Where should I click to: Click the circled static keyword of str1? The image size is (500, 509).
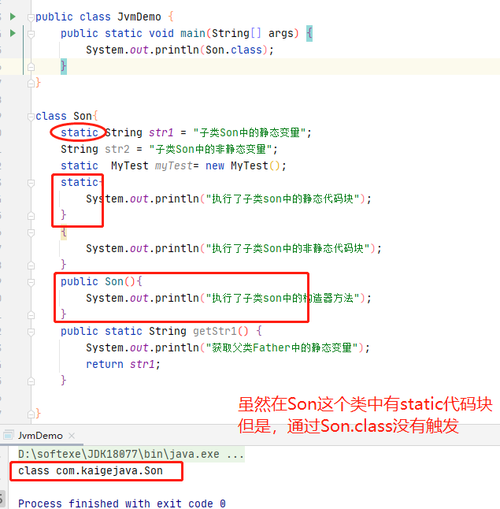(x=79, y=133)
